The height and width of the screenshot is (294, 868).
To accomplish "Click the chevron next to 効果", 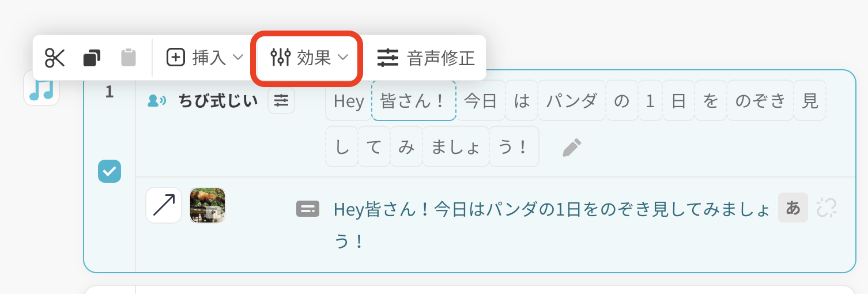I will 343,58.
